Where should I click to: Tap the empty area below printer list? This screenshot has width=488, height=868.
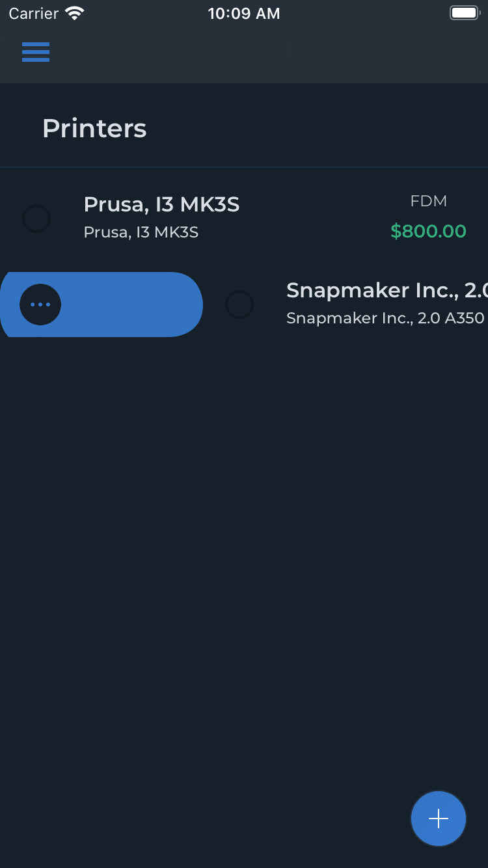click(x=244, y=553)
